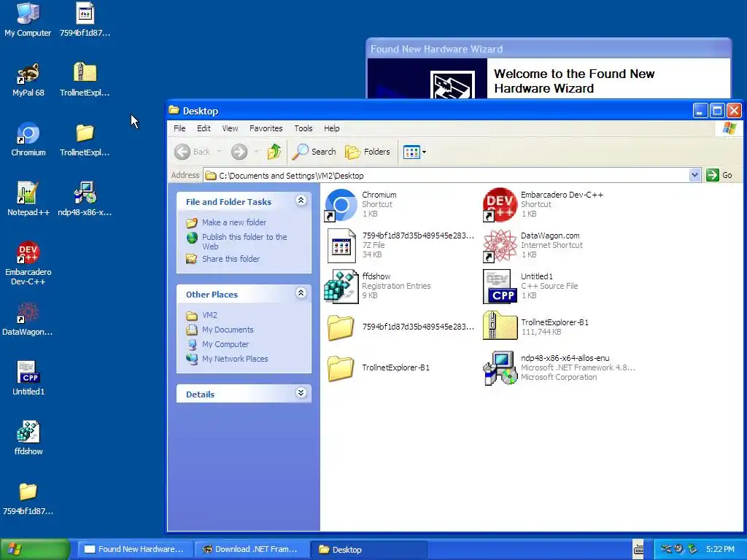Image resolution: width=747 pixels, height=560 pixels.
Task: Click into the Address bar path field
Action: [446, 175]
